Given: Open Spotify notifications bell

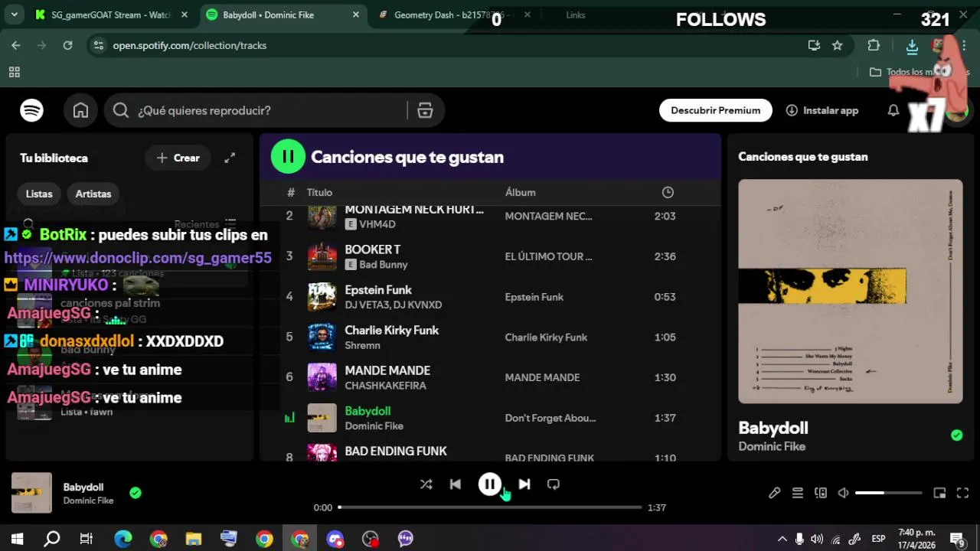Looking at the screenshot, I should pyautogui.click(x=893, y=110).
